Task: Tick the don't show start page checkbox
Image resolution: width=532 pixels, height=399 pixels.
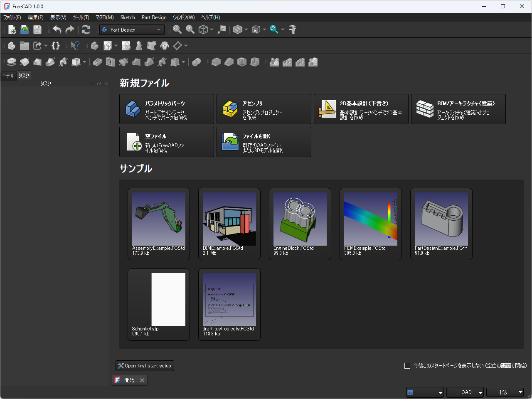Action: (407, 366)
